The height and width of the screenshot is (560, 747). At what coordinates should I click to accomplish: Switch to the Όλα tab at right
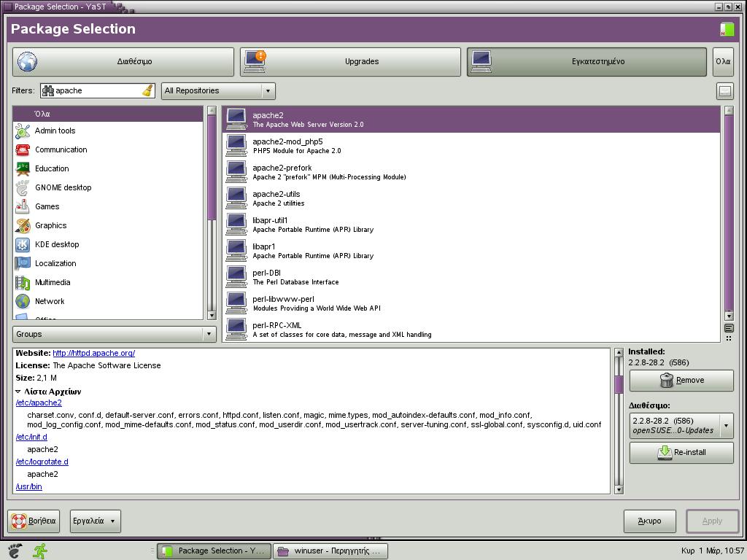coord(723,61)
